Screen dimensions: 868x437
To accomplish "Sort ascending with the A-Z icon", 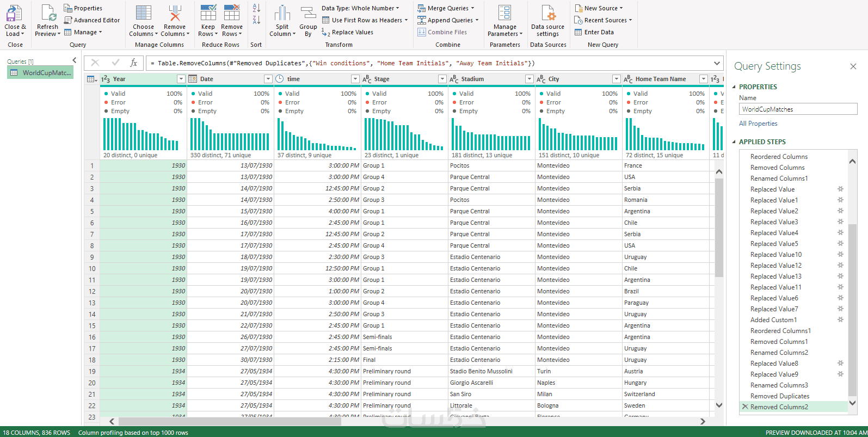I will [x=256, y=8].
